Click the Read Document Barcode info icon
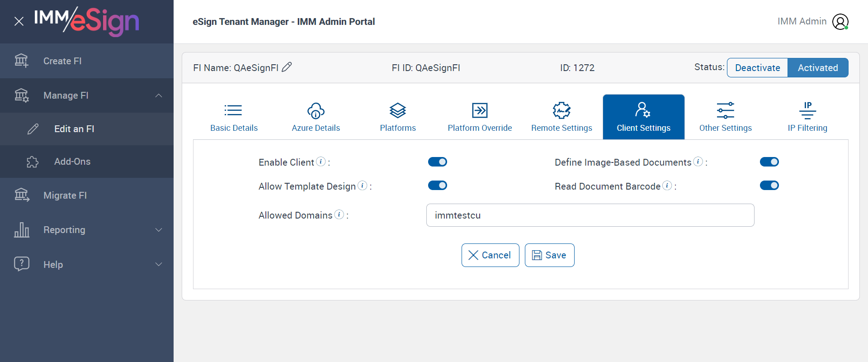 click(667, 186)
